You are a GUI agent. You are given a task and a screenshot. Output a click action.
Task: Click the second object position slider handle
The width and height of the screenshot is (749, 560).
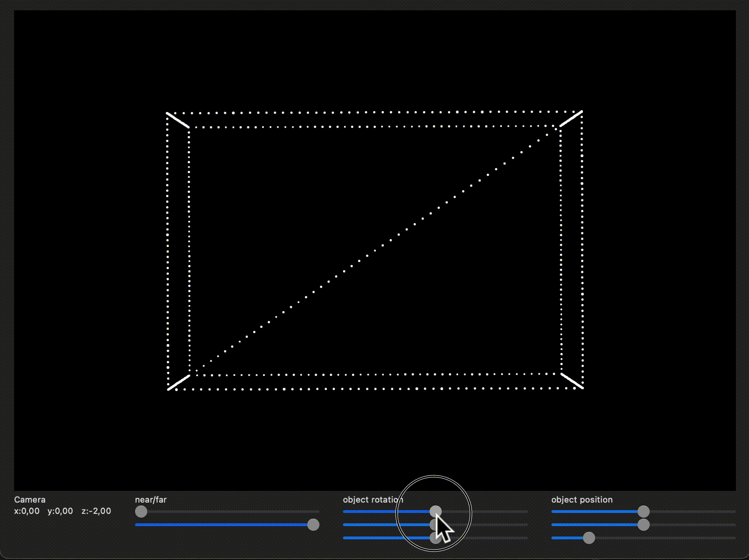[x=644, y=525]
